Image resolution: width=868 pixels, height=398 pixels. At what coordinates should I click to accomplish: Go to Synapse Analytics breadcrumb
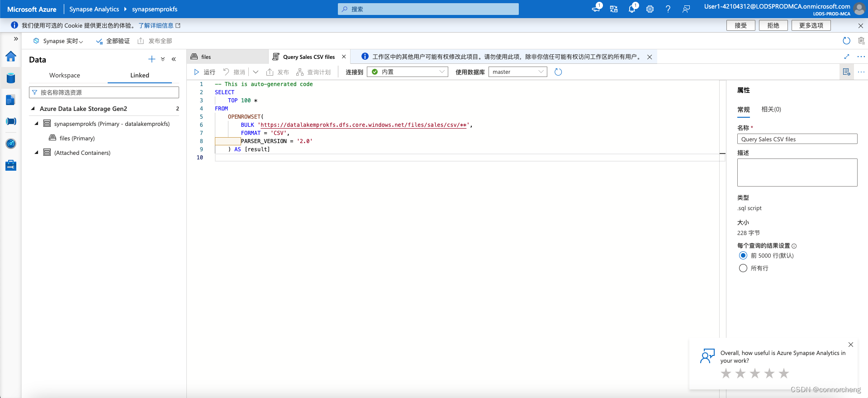(x=94, y=9)
